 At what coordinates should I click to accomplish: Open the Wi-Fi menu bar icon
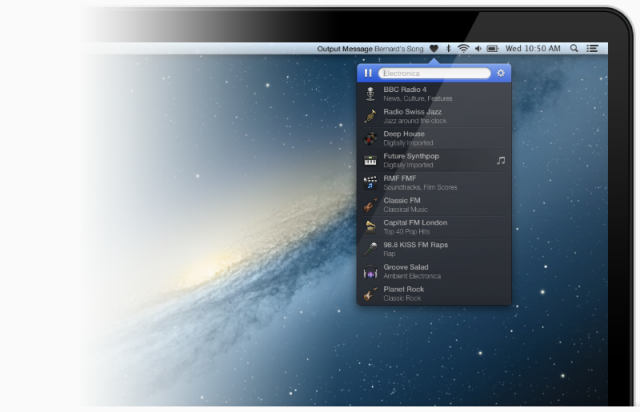click(x=463, y=49)
